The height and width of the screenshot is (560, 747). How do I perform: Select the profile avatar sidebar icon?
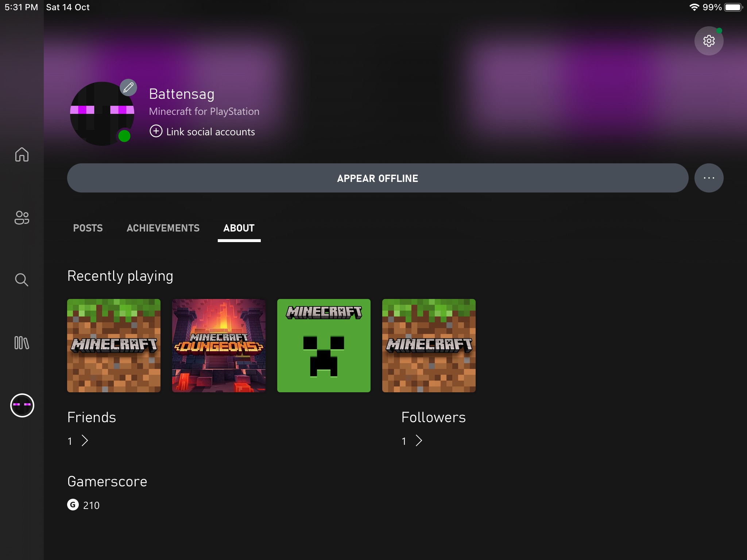pos(22,405)
